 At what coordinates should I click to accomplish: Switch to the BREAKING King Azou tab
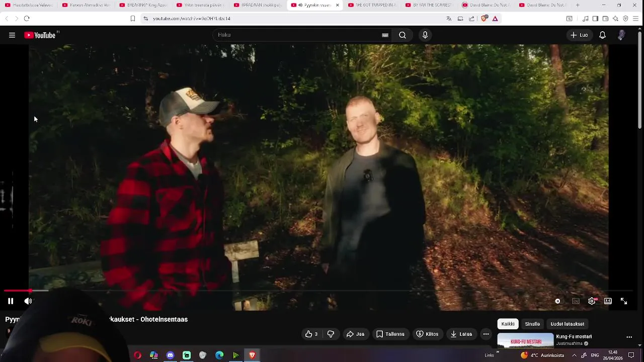click(x=143, y=5)
